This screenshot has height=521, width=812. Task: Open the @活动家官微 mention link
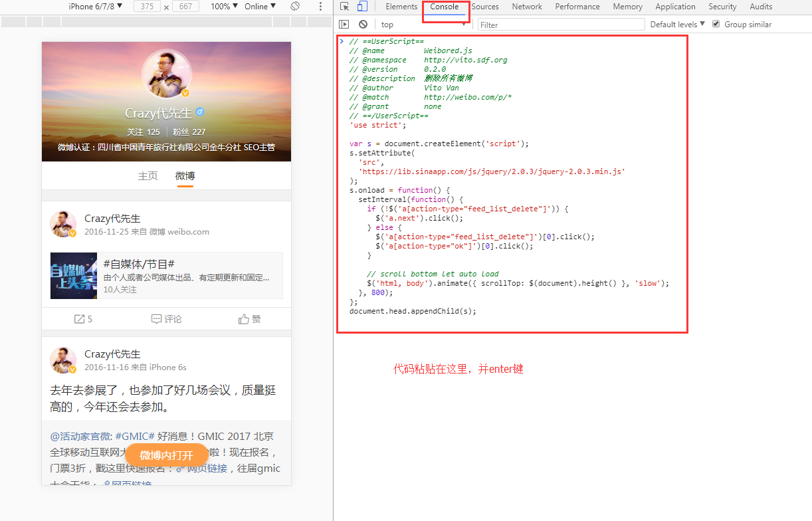tap(81, 436)
